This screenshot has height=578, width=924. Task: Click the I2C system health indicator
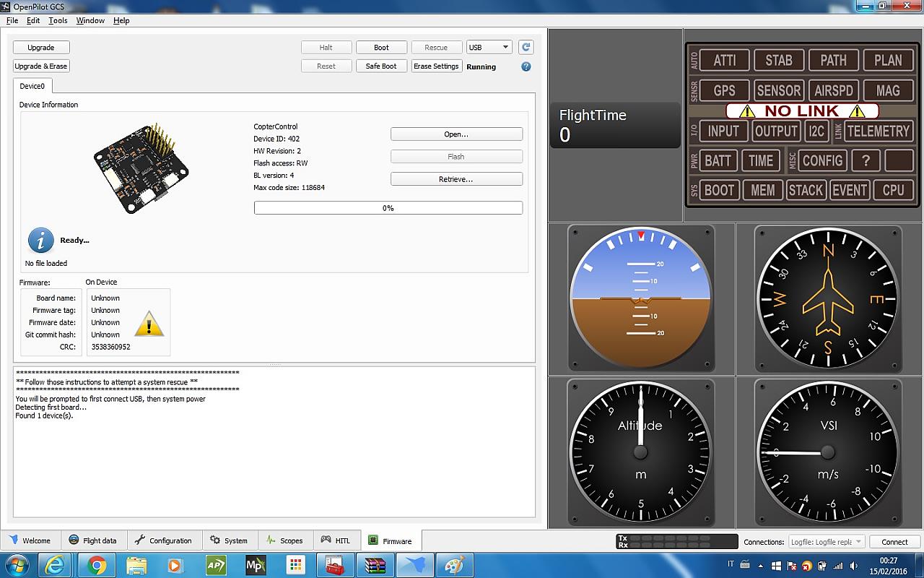(x=816, y=131)
